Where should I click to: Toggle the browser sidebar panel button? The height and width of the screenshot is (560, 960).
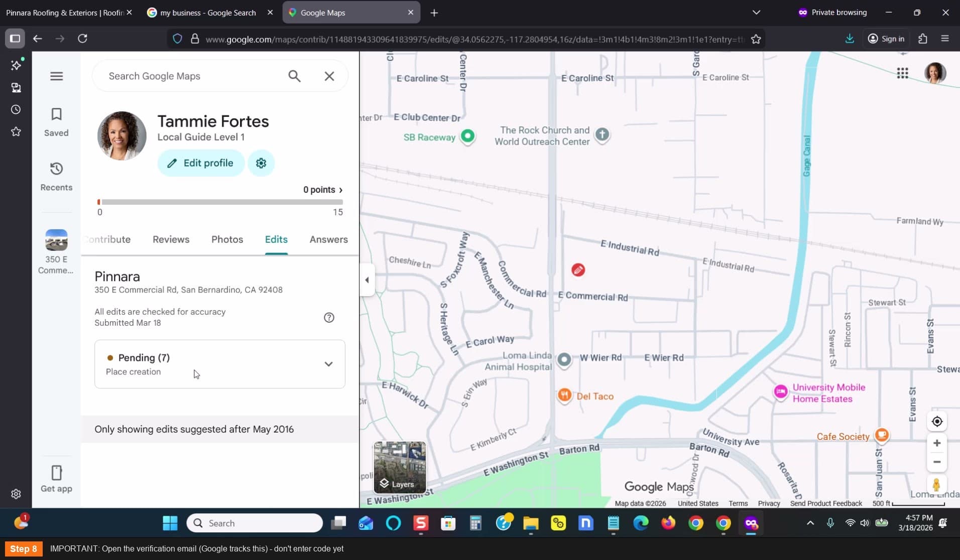[x=15, y=39]
